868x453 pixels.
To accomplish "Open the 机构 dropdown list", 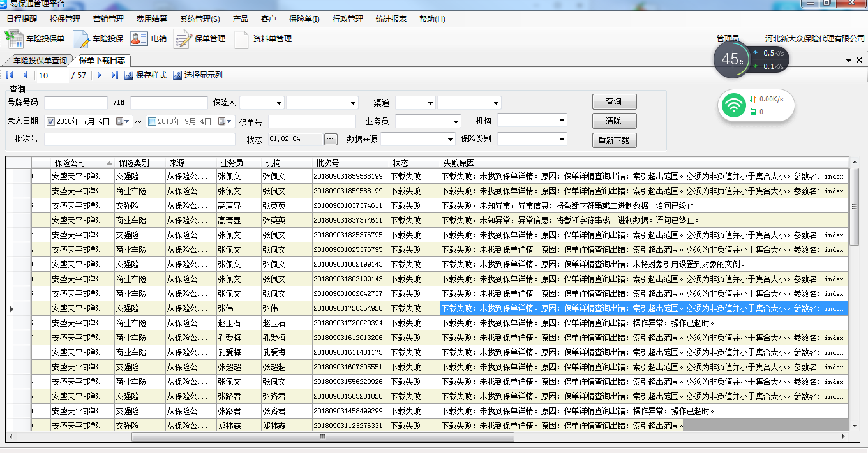I will (x=561, y=121).
